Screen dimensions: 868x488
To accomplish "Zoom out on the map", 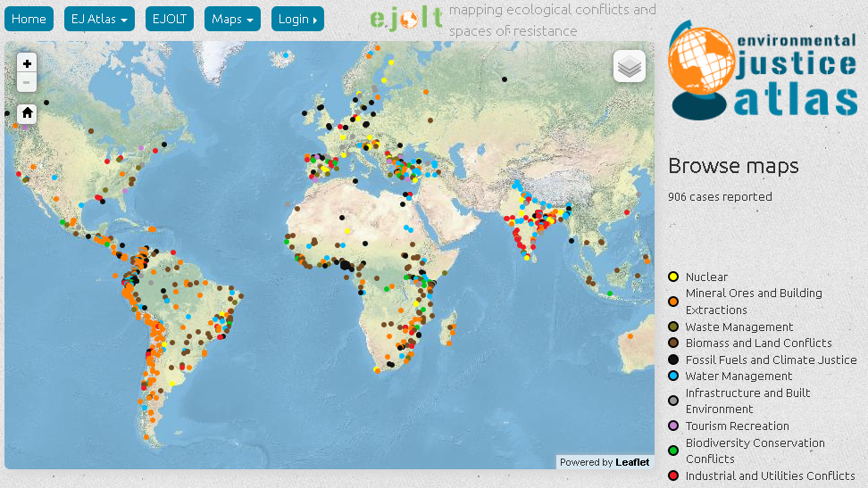I will tap(27, 82).
